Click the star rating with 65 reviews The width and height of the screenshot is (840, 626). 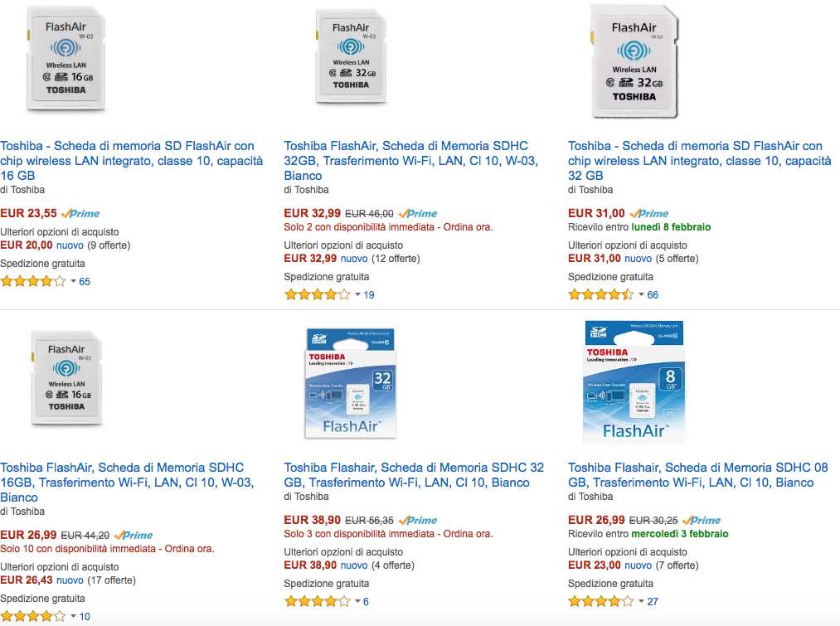tap(32, 282)
